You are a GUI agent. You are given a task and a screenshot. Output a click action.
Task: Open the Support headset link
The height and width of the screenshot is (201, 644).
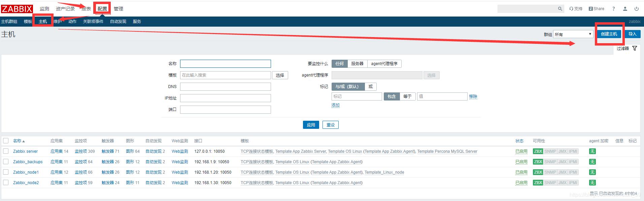pos(576,9)
